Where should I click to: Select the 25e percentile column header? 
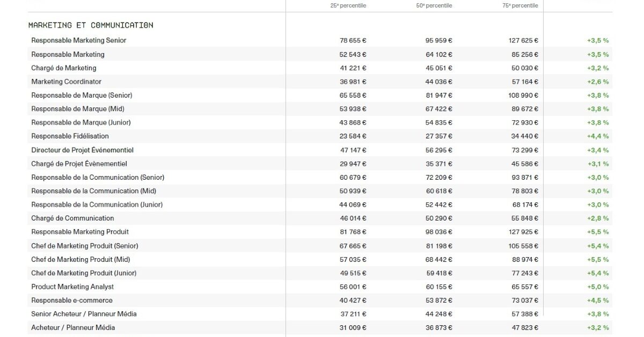[x=348, y=5]
